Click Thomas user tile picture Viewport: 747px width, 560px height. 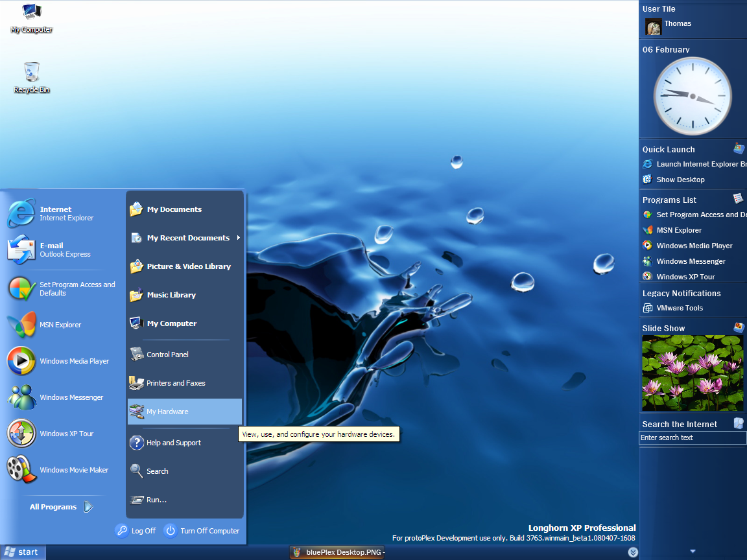click(x=653, y=27)
